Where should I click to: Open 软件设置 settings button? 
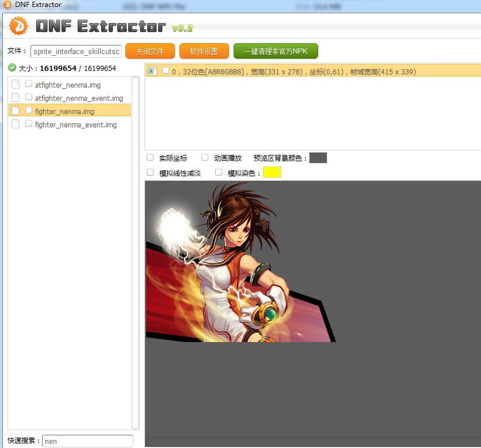click(204, 51)
